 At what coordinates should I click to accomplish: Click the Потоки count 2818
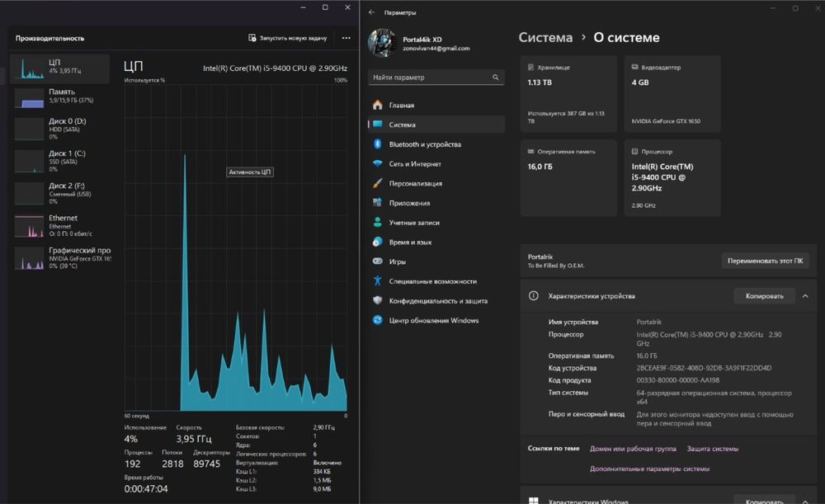172,464
